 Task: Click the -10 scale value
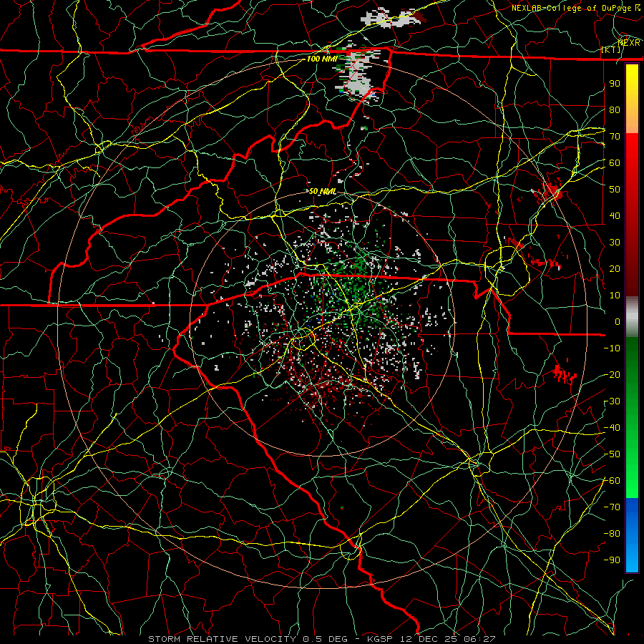612,348
